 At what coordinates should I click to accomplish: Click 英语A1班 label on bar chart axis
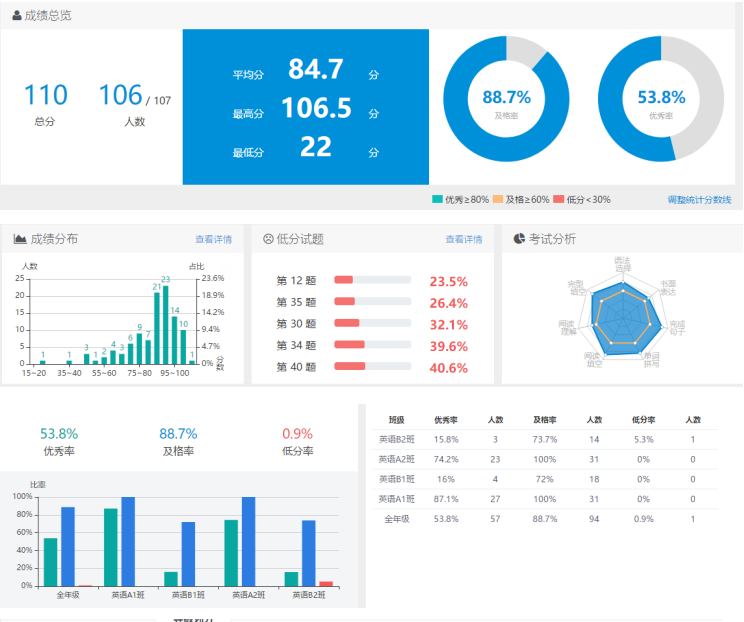128,595
